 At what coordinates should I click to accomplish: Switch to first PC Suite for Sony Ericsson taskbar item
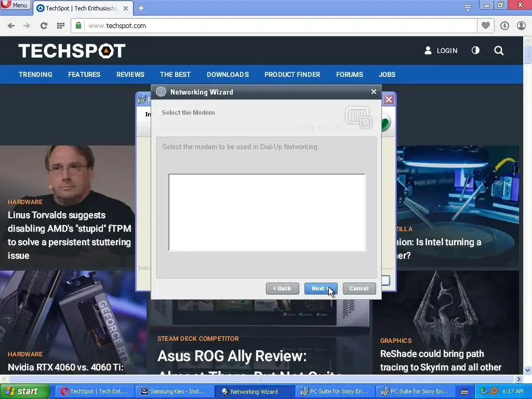pos(335,392)
